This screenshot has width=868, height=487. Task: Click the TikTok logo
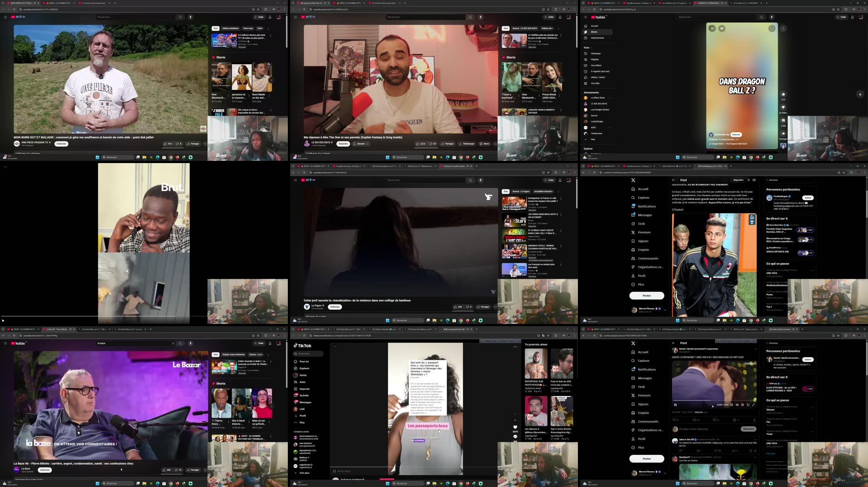pyautogui.click(x=303, y=346)
